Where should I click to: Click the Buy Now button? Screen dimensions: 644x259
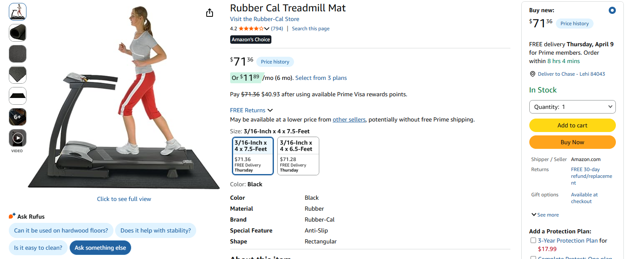[x=572, y=142]
